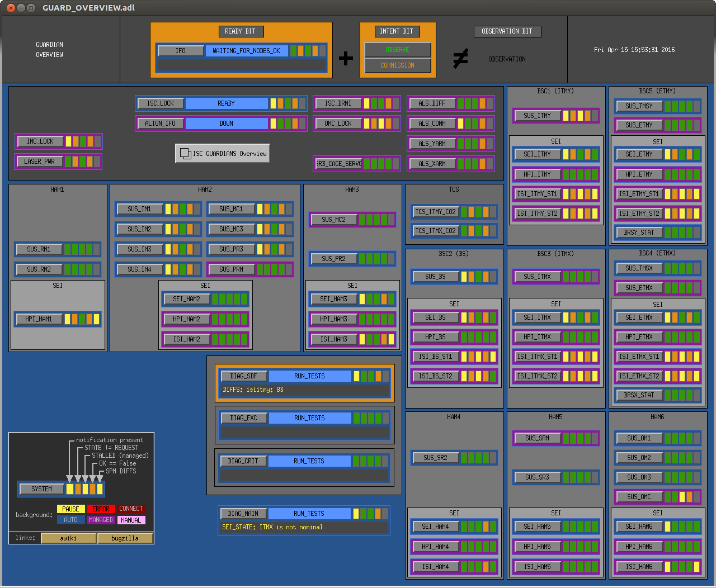Open the ALS_YARM node

(432, 144)
